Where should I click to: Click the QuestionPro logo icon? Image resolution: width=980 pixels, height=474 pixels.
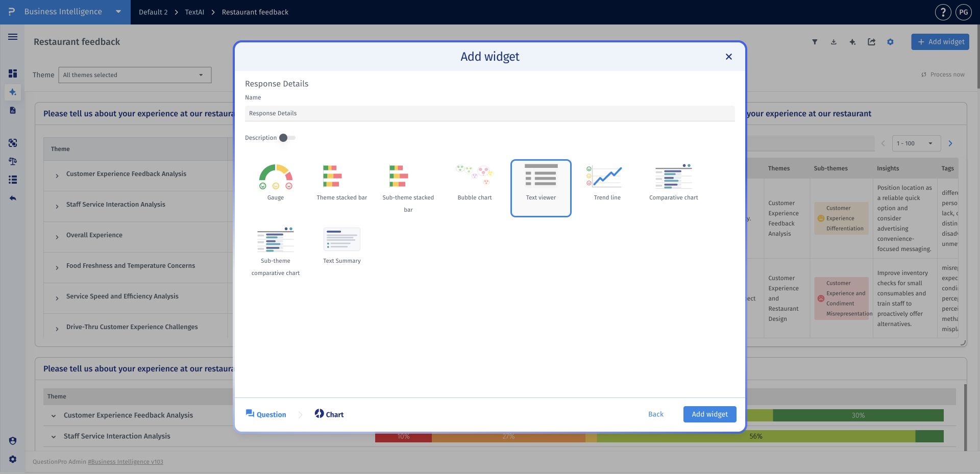12,12
